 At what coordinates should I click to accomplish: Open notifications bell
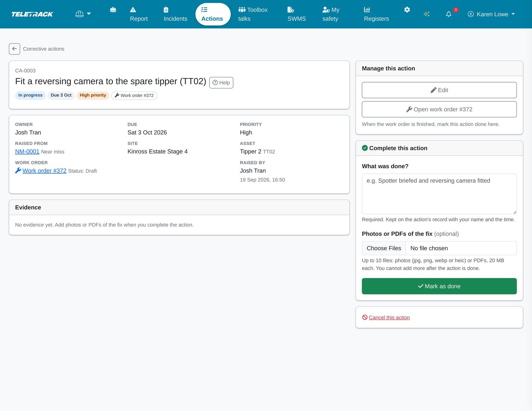pos(449,14)
